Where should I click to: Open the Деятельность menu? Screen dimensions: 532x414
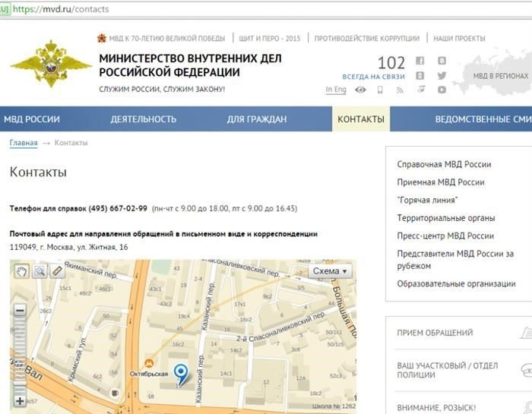(x=143, y=119)
